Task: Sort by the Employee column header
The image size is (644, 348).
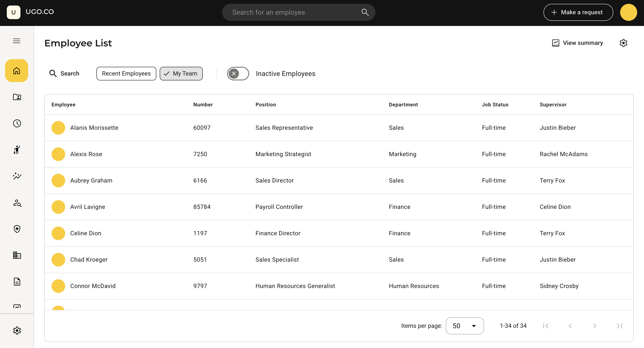Action: [63, 105]
